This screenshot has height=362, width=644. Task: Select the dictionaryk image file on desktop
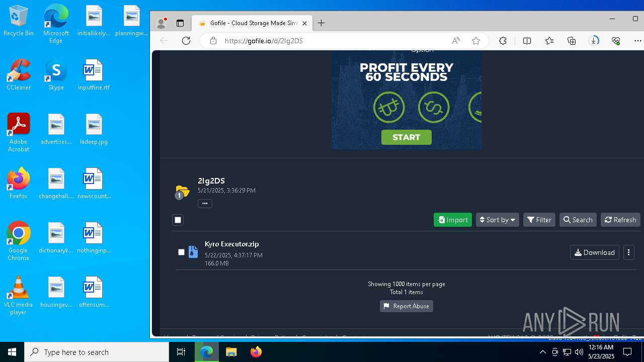click(x=56, y=238)
